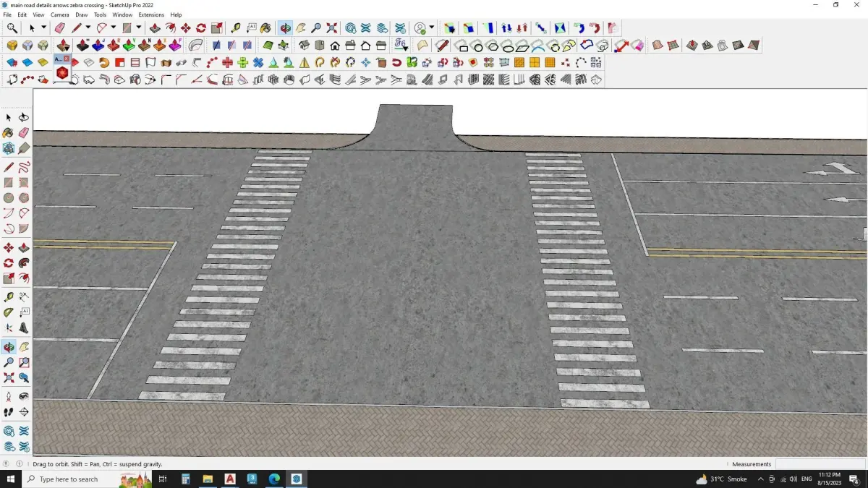The image size is (868, 488).
Task: Select Sandbox From Contours tool
Action: coord(657,46)
